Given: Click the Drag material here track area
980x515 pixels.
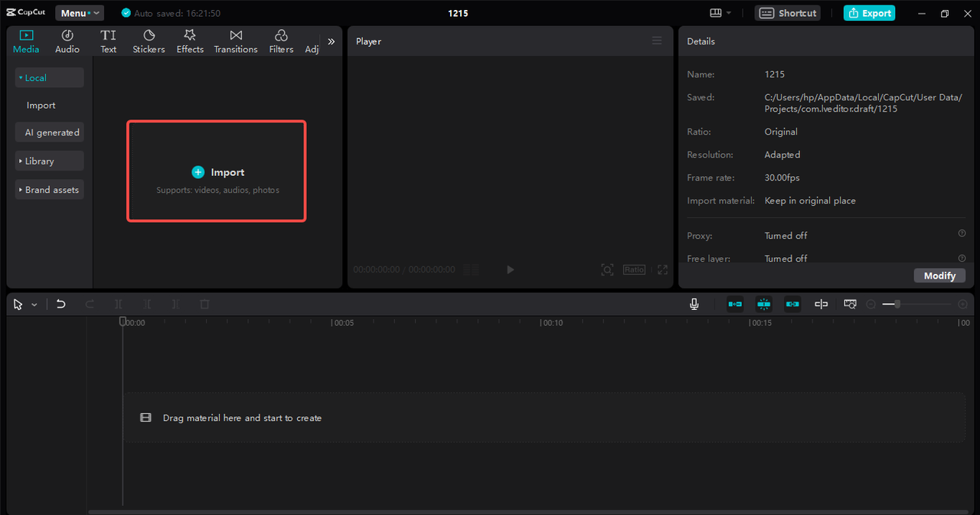Looking at the screenshot, I should coord(544,418).
